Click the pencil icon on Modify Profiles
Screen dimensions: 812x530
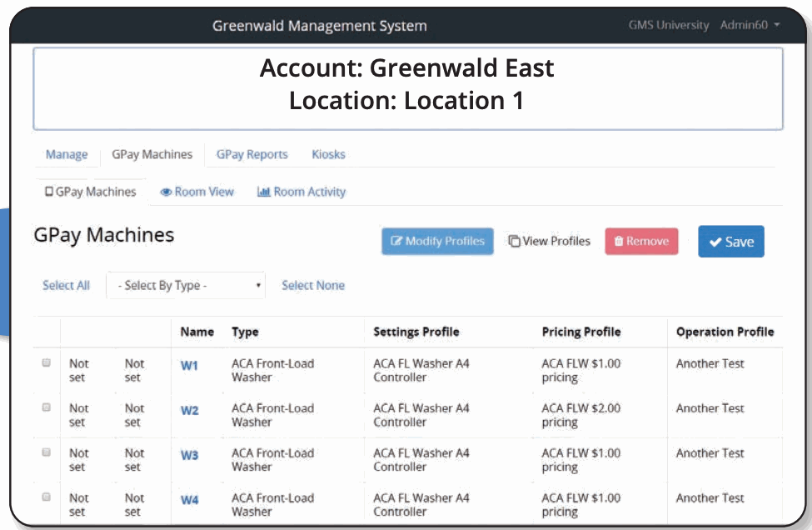point(396,241)
